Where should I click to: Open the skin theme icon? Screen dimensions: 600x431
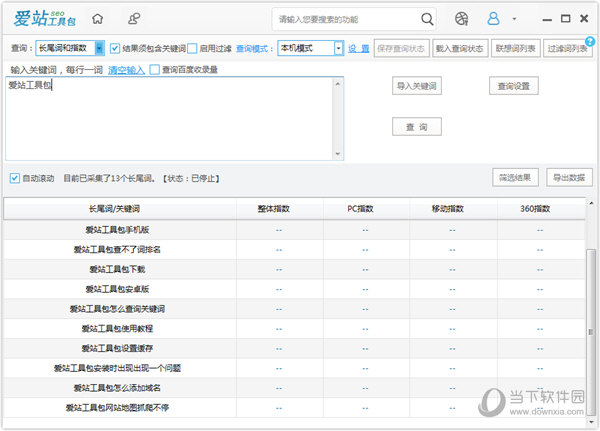coord(461,18)
